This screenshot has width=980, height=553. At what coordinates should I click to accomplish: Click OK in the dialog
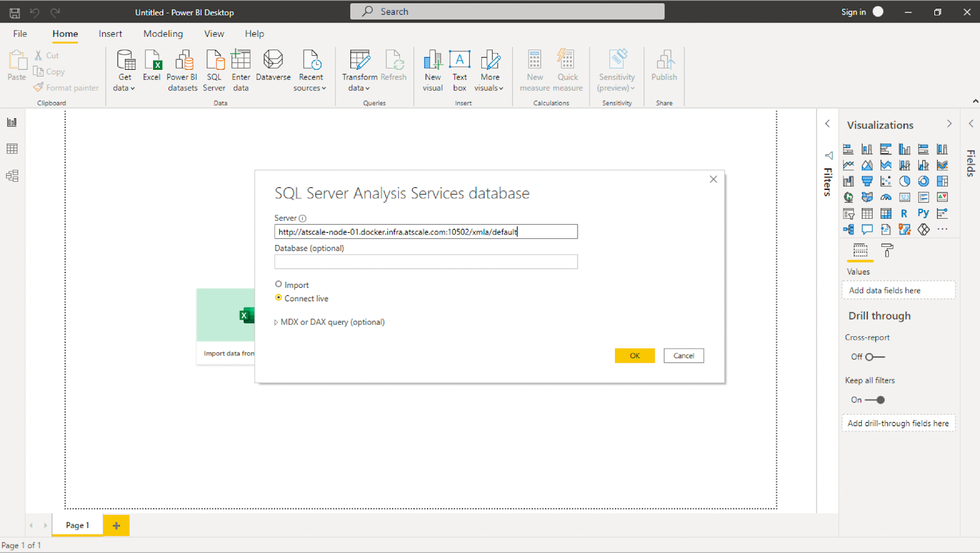[635, 356]
